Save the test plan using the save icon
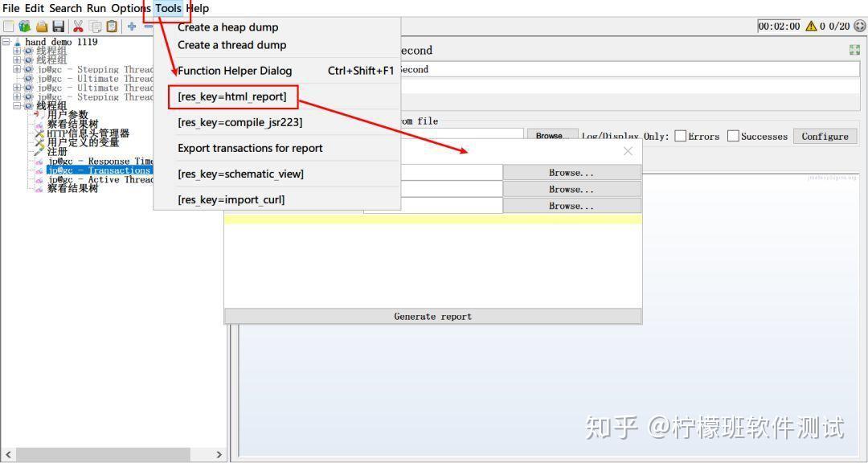The image size is (868, 463). tap(58, 26)
